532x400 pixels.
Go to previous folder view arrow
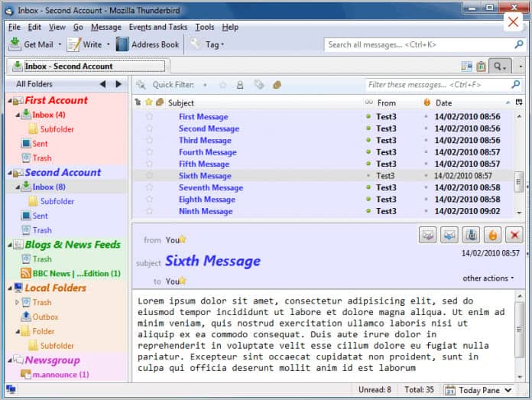click(x=102, y=84)
